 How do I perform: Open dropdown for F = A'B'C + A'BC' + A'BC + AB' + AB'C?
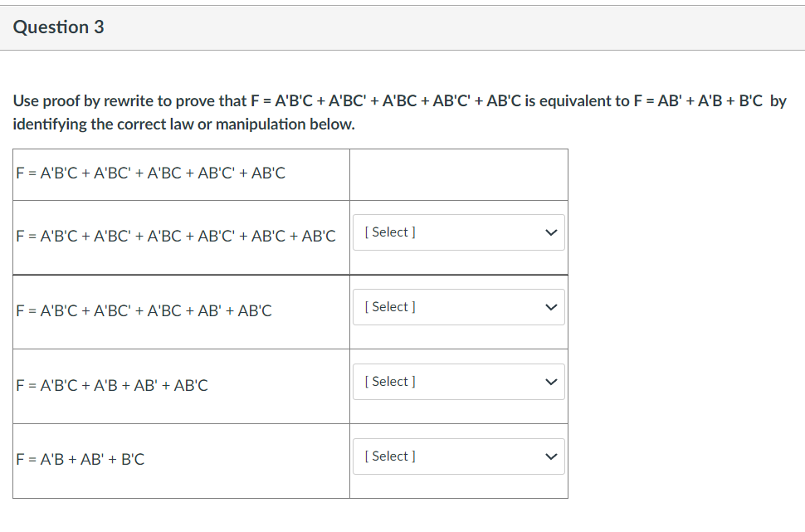(458, 307)
